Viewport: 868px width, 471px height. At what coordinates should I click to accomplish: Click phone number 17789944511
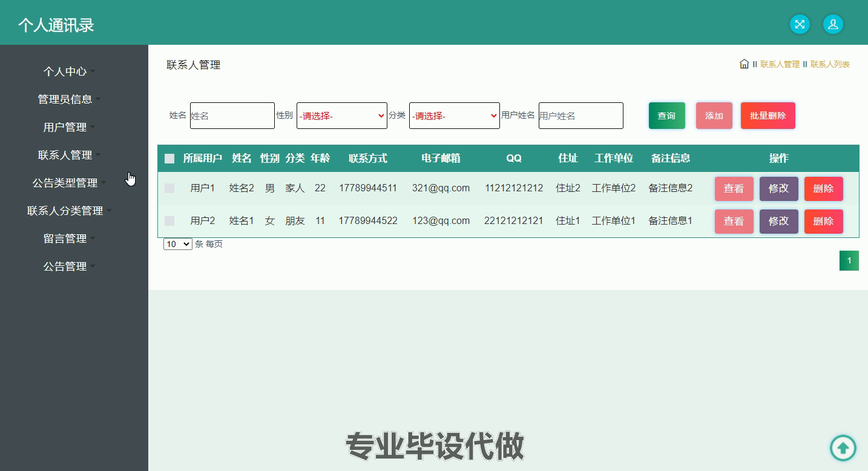368,188
